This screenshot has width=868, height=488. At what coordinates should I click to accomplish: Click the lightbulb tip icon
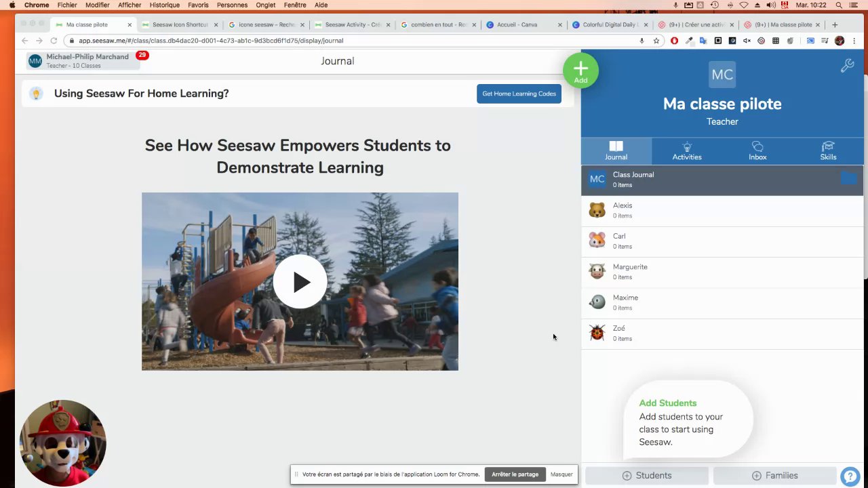tap(36, 94)
